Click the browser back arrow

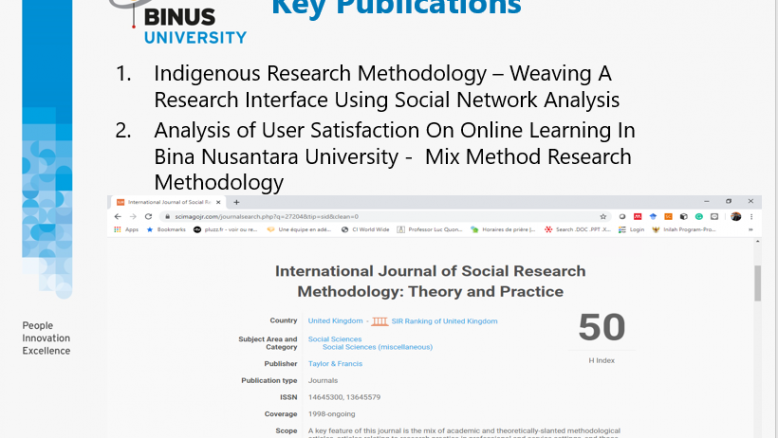[x=118, y=216]
